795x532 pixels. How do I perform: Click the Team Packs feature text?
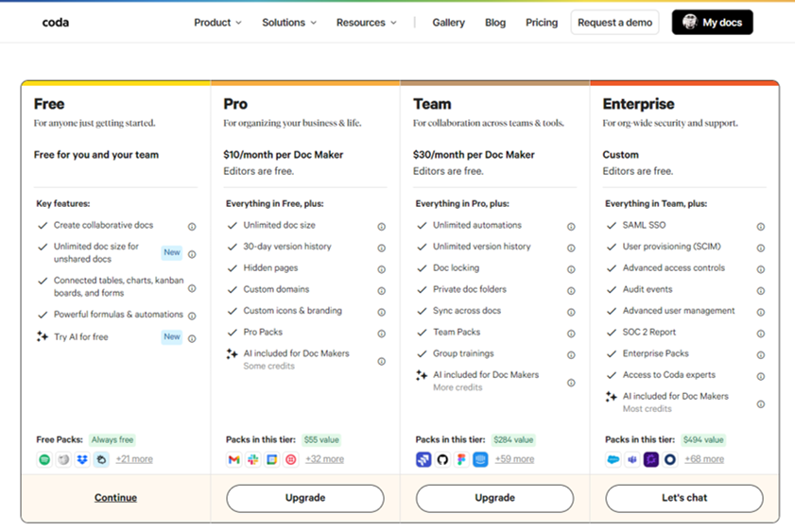457,332
